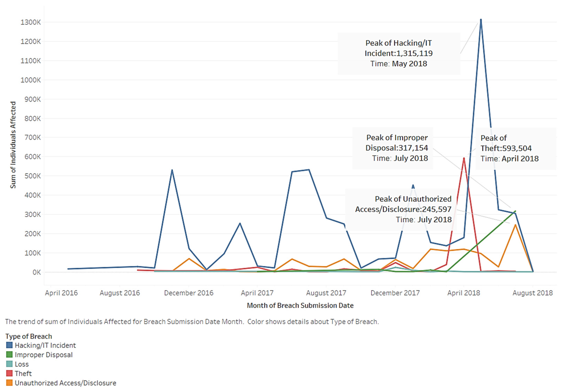Click the Peak of Hacking/IT Incident annotation
570x392 pixels.
click(x=399, y=53)
